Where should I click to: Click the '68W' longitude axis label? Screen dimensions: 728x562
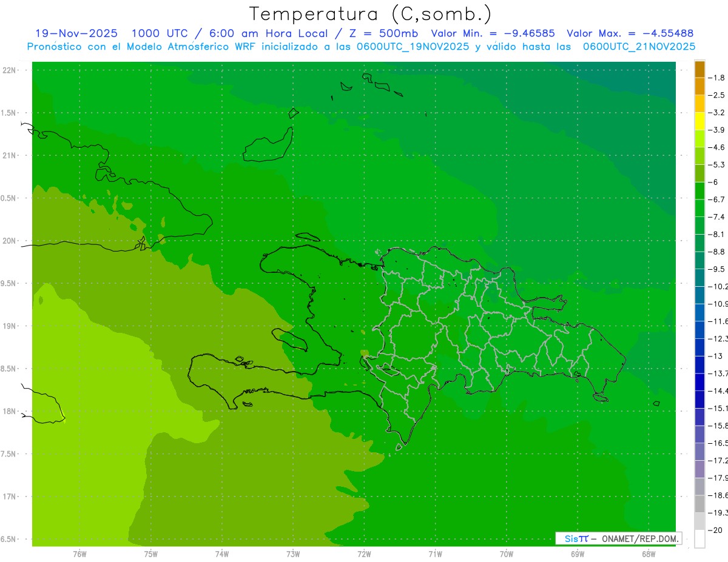pyautogui.click(x=649, y=554)
